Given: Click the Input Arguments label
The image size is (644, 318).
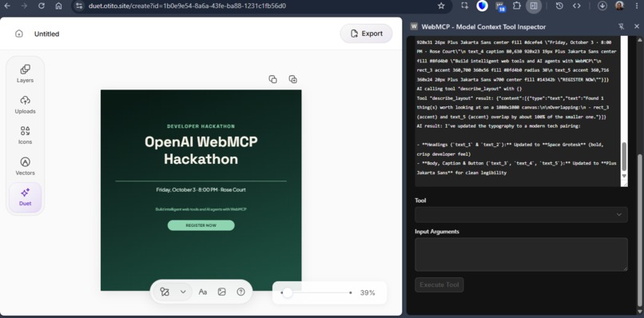Looking at the screenshot, I should (x=437, y=232).
